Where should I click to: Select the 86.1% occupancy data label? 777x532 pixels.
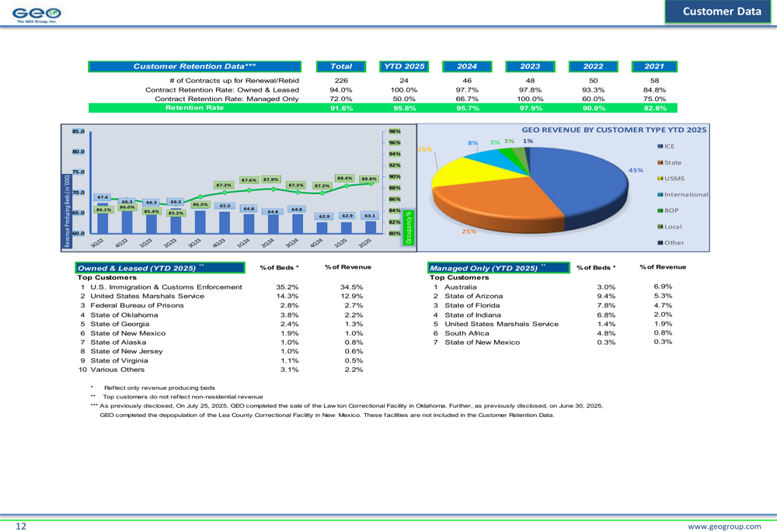point(103,210)
